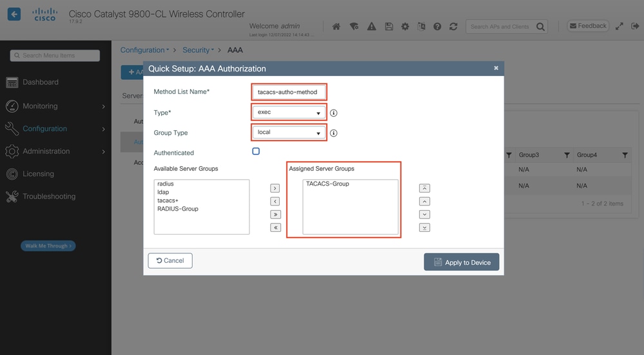Close the Quick Setup dialog
The width and height of the screenshot is (644, 355).
click(496, 68)
